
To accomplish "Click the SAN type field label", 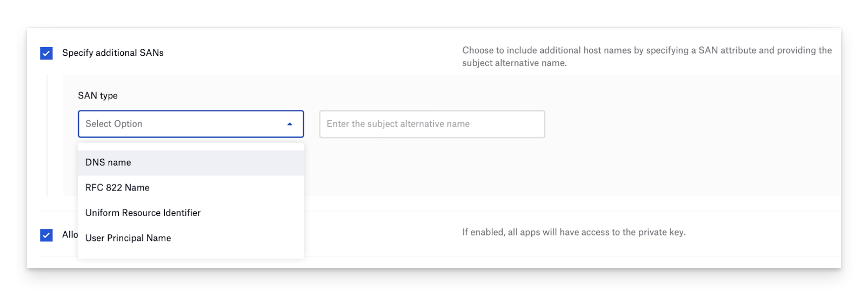I will coord(98,96).
